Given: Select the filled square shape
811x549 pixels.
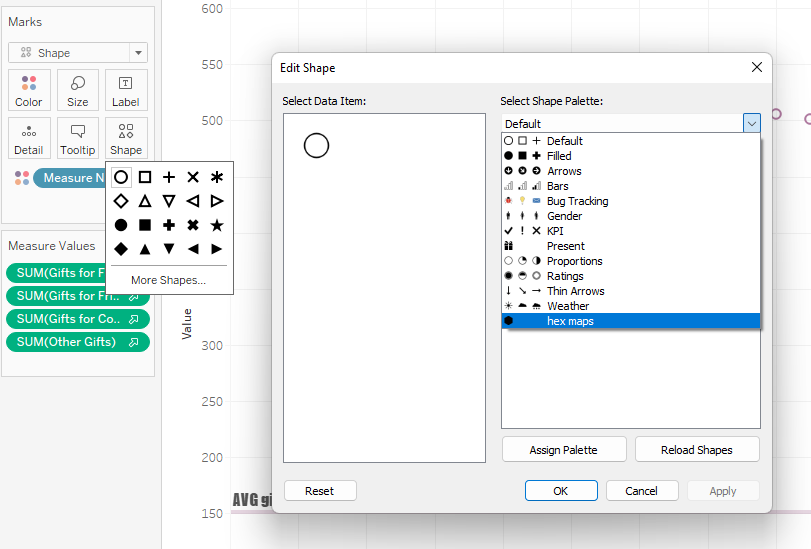Looking at the screenshot, I should pyautogui.click(x=145, y=225).
